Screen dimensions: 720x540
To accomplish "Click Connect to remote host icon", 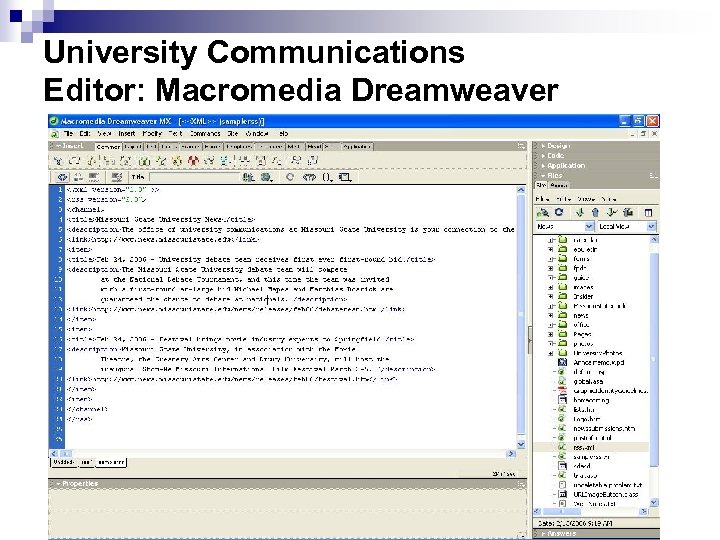I will coord(543,213).
